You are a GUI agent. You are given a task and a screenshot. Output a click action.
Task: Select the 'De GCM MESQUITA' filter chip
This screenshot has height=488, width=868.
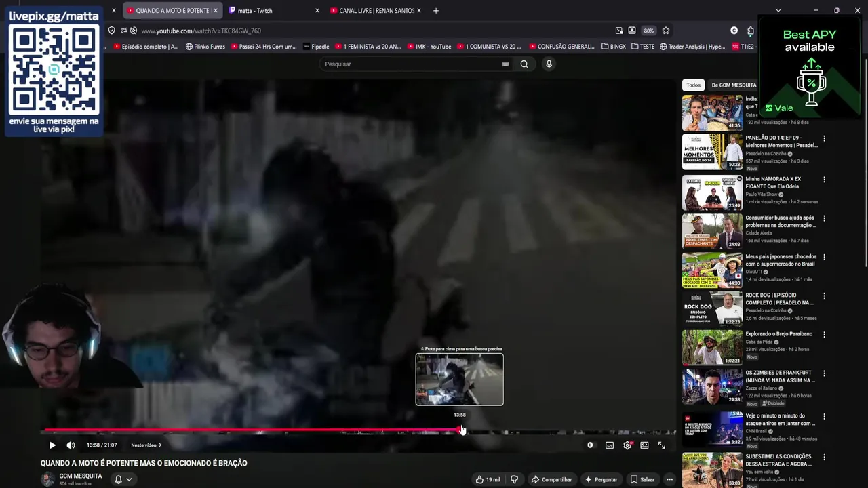tap(733, 85)
